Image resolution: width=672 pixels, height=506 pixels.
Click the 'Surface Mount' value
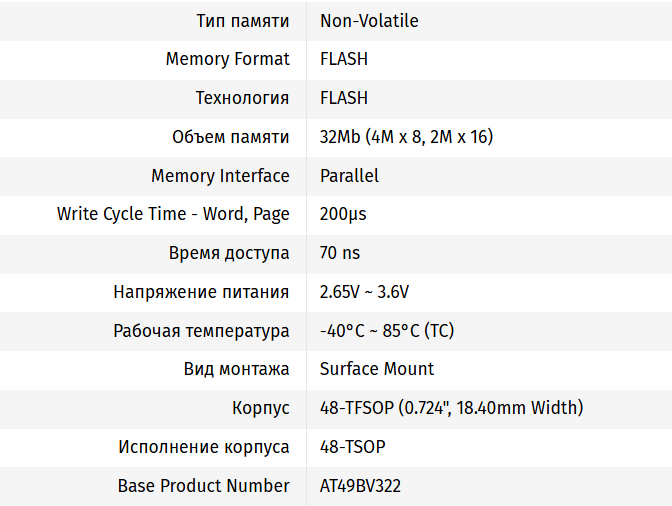click(x=377, y=369)
